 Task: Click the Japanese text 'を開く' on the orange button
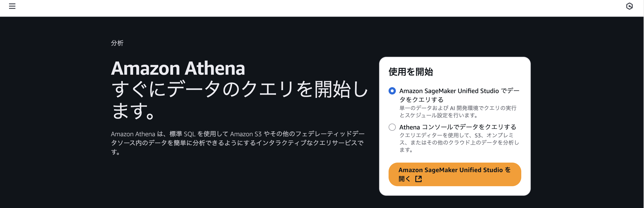tap(507, 170)
